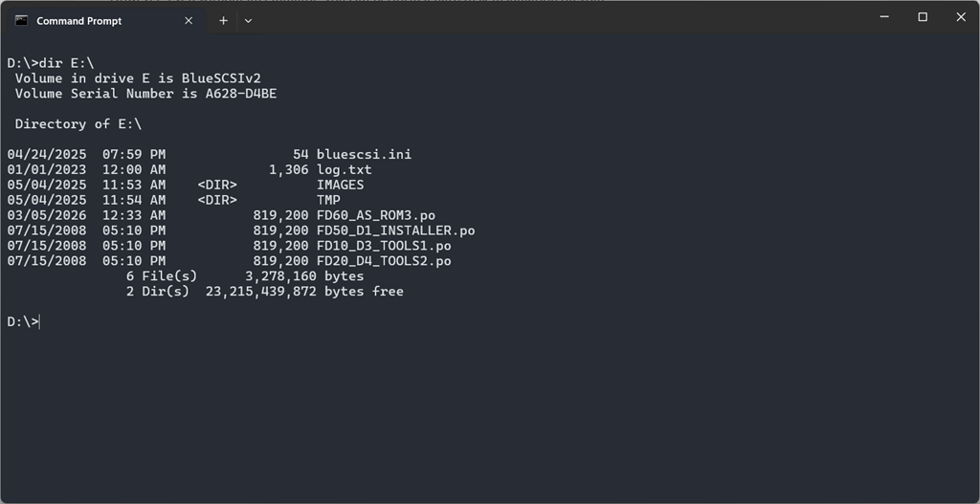Maximize the terminal window
This screenshot has height=504, width=980.
pos(923,17)
